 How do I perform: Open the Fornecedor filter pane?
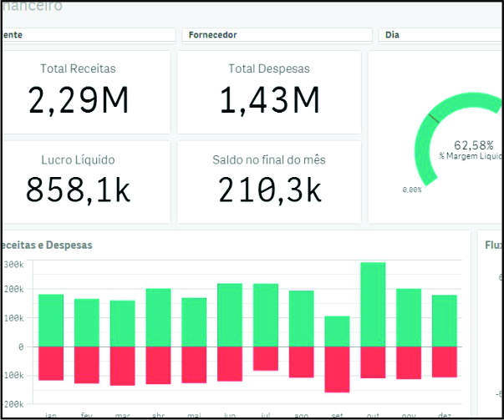[x=273, y=35]
